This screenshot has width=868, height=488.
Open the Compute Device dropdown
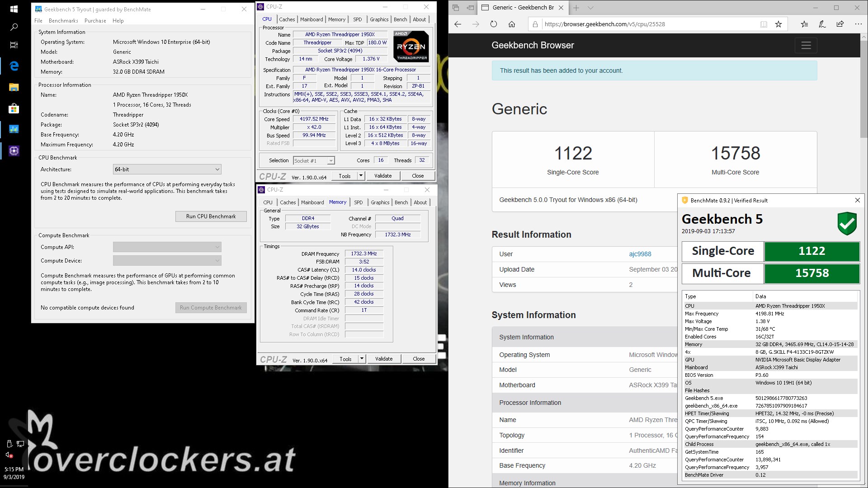(167, 261)
